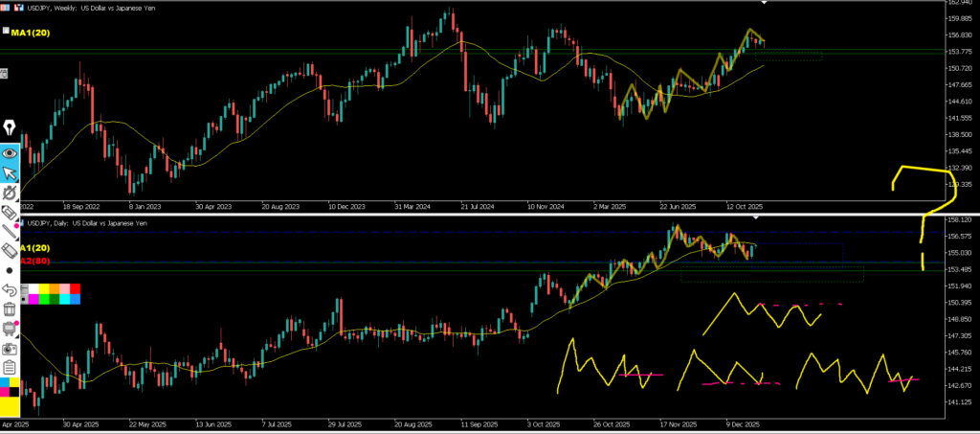Click the black dot brush size icon

11,270
